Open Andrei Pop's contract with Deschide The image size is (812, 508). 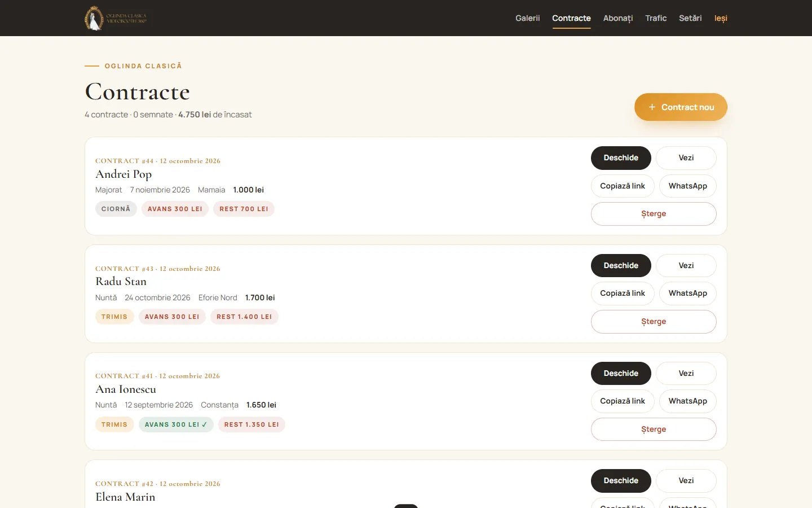[x=621, y=158]
